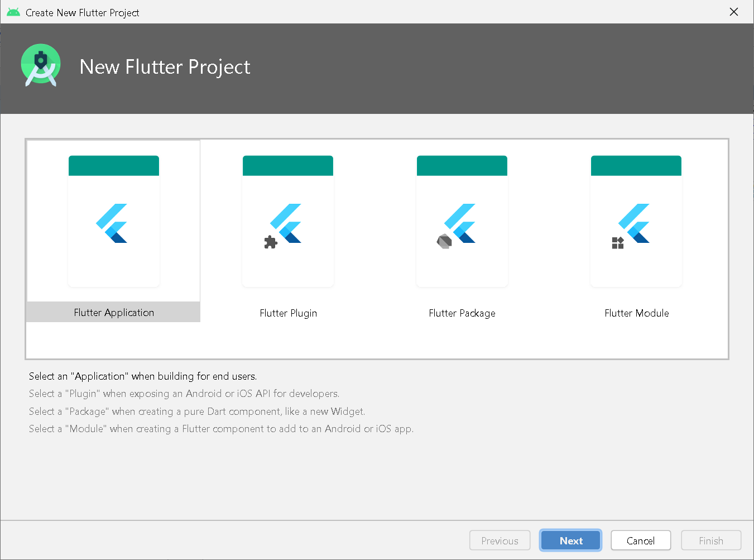Image resolution: width=754 pixels, height=560 pixels.
Task: Click the module blocks icon on Flutter Module
Action: point(618,243)
